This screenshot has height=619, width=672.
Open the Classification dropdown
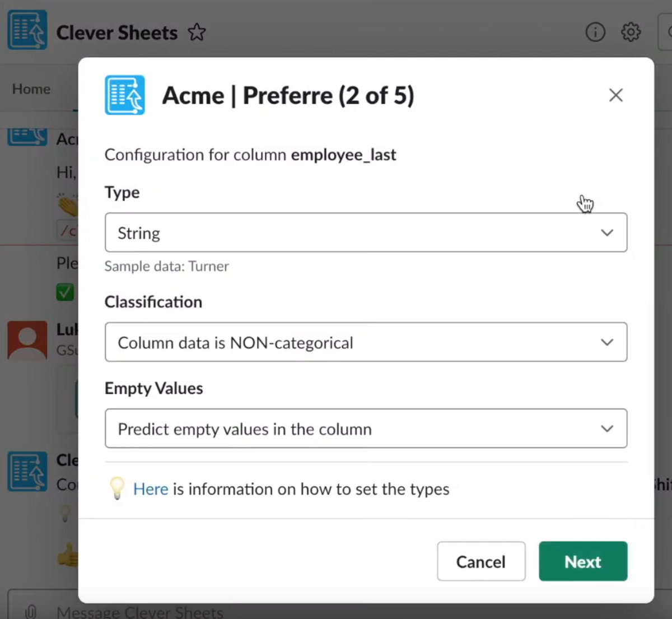(366, 342)
